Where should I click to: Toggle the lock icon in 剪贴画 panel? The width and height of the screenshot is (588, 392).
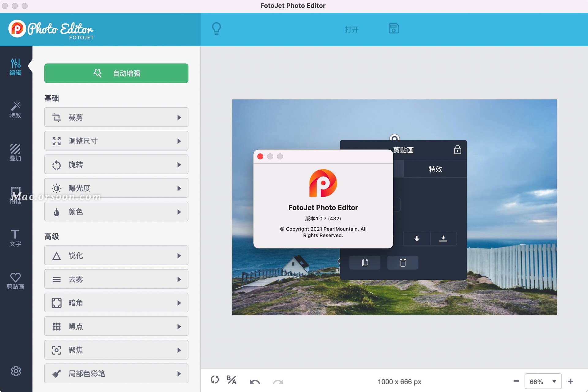tap(458, 149)
